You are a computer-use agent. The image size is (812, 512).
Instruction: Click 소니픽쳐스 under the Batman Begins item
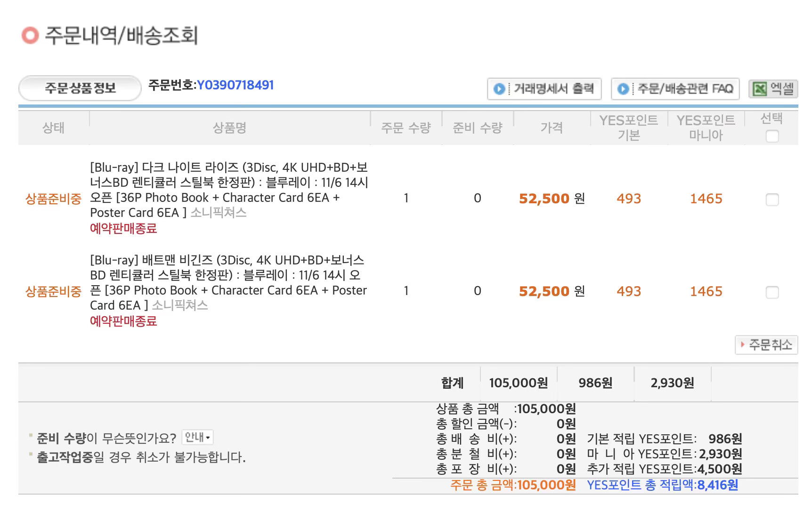click(x=179, y=305)
